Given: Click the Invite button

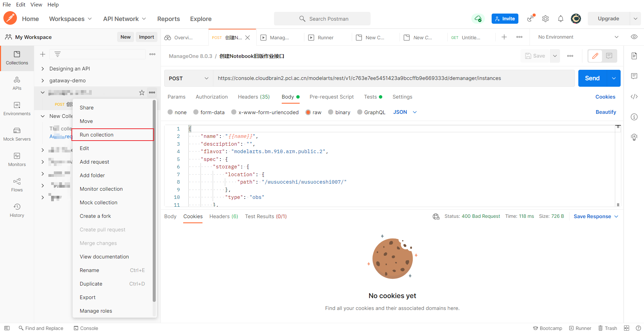Looking at the screenshot, I should click(x=505, y=19).
